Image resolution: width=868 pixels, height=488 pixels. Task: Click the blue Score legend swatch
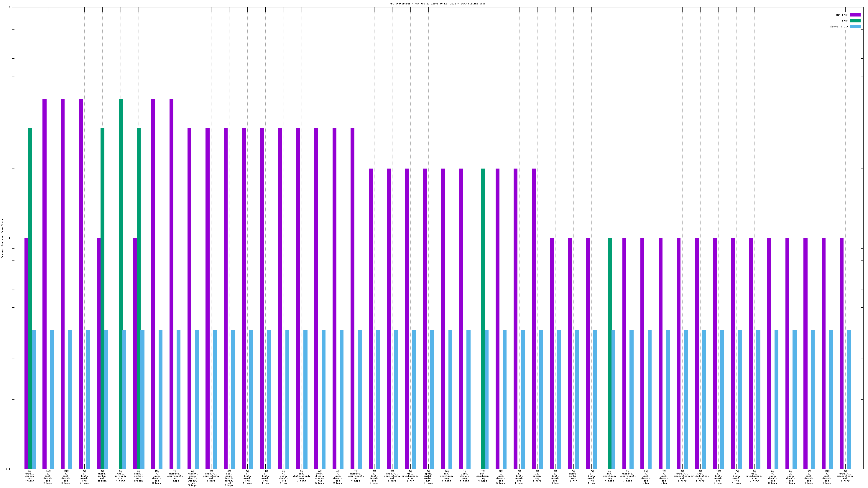(x=855, y=27)
